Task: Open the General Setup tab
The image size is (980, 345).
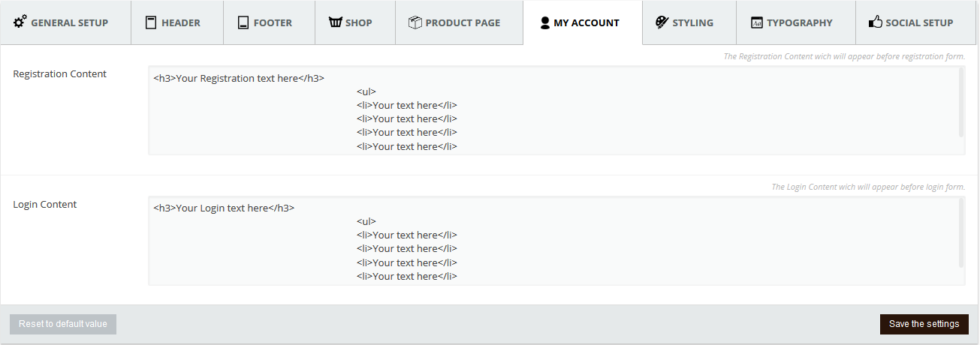Action: click(x=65, y=22)
